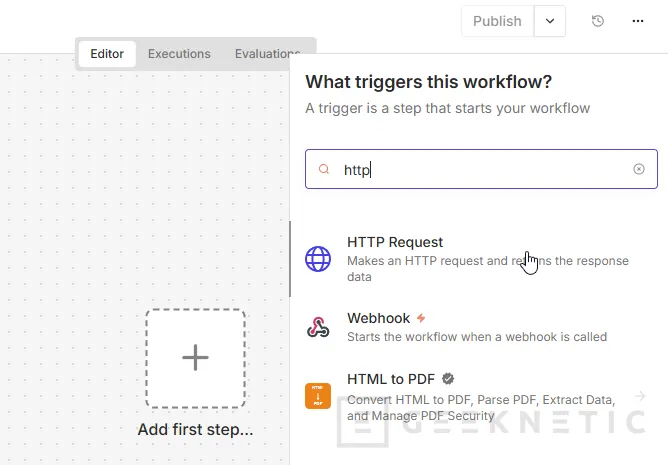The width and height of the screenshot is (668, 465).
Task: Switch to the Executions tab
Action: pyautogui.click(x=179, y=54)
